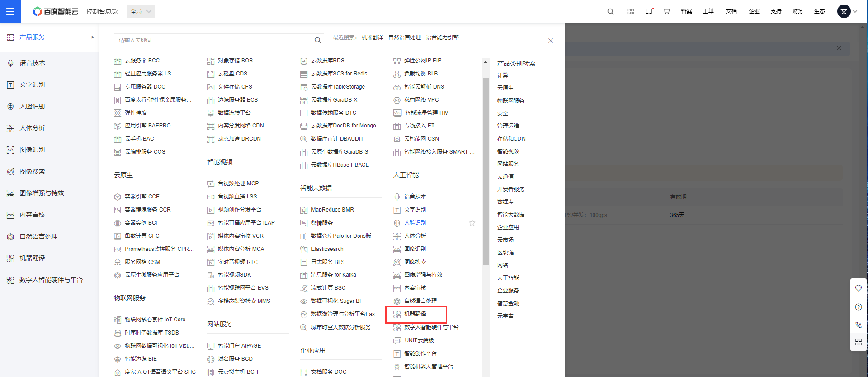This screenshot has width=868, height=377.
Task: Open the hamburger menu icon
Action: [10, 11]
